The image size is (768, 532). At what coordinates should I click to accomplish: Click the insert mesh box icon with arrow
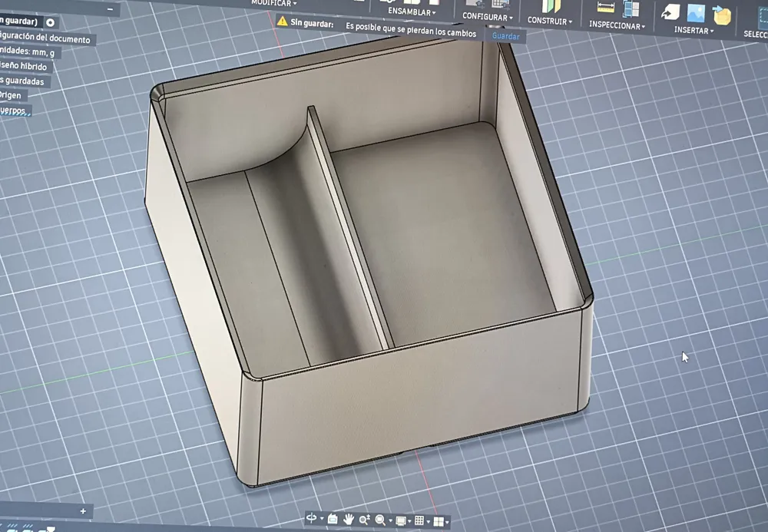point(722,15)
